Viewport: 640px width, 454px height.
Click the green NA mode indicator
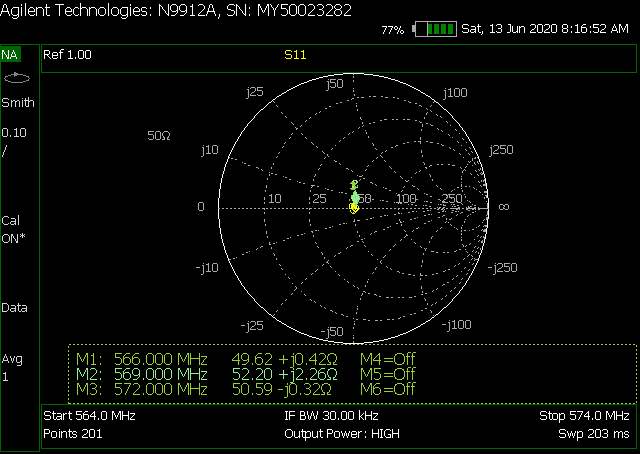coord(10,54)
